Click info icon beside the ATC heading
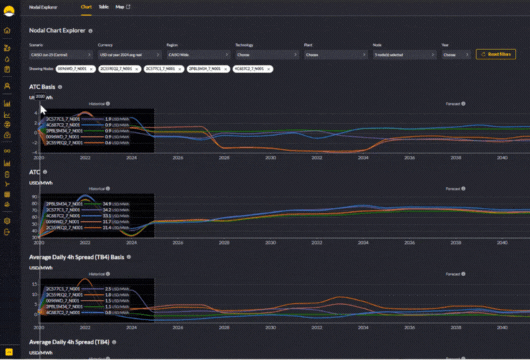Screen dimensions: 530x360 pyautogui.click(x=45, y=172)
